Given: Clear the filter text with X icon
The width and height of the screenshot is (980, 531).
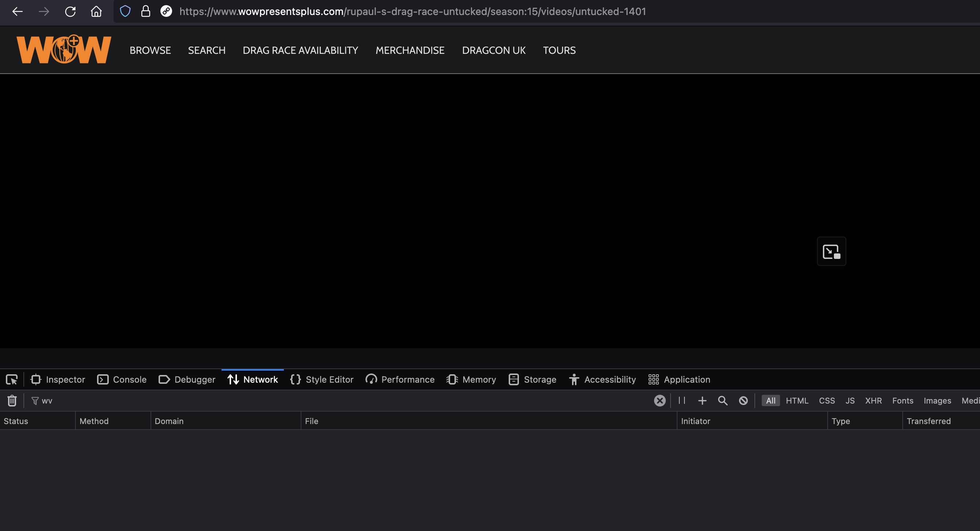Looking at the screenshot, I should click(660, 401).
